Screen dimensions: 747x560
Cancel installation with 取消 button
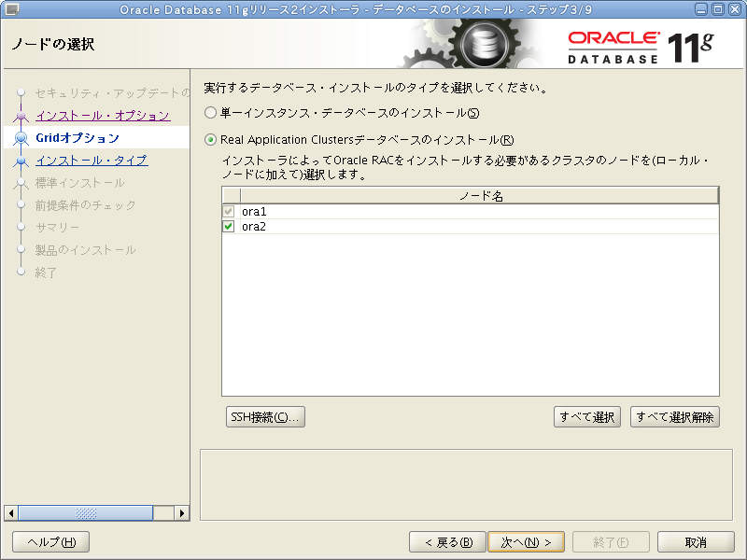(696, 542)
